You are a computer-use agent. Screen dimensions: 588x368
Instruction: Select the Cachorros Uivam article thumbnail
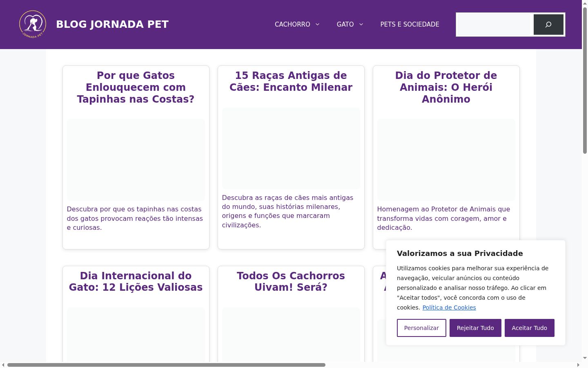(x=291, y=334)
